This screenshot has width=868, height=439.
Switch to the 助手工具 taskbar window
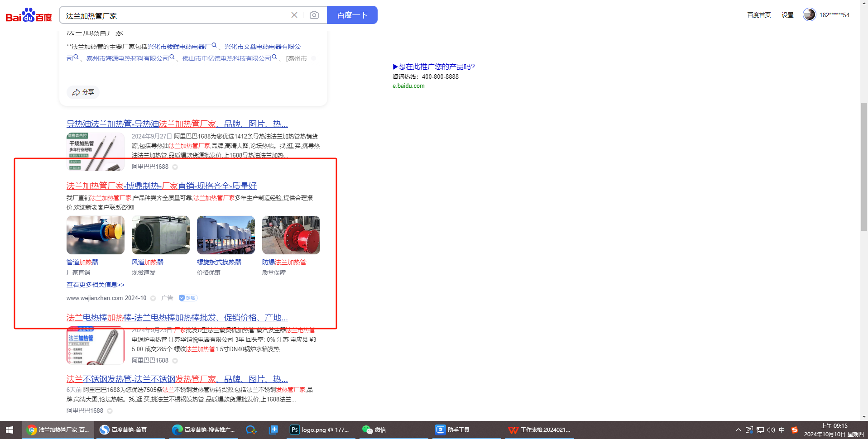pyautogui.click(x=466, y=430)
